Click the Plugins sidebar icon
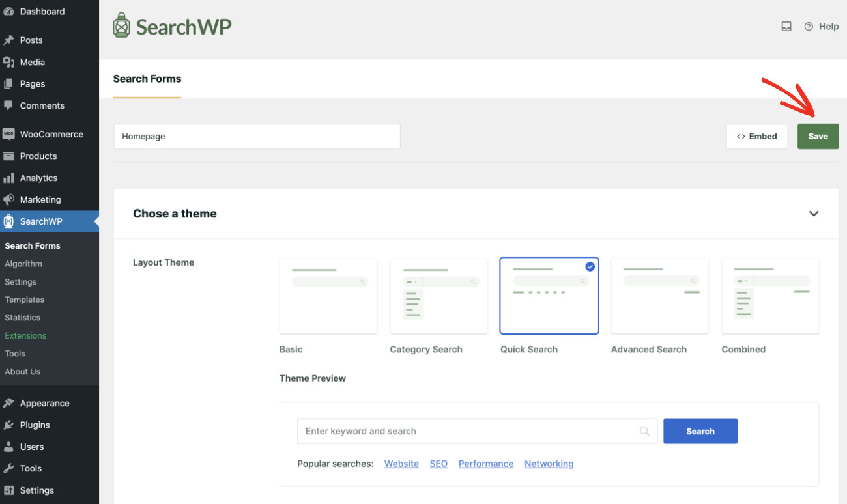The image size is (847, 504). click(9, 425)
